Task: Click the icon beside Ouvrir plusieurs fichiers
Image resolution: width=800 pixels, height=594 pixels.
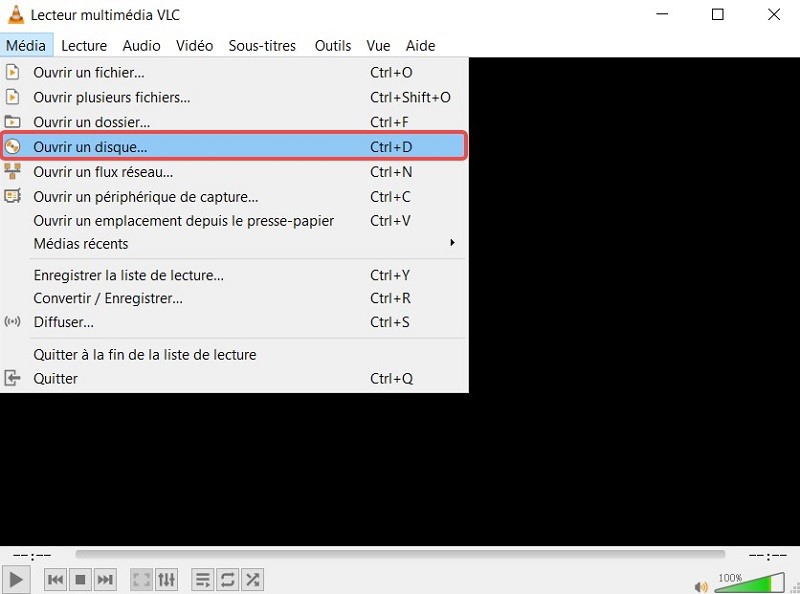Action: 12,97
